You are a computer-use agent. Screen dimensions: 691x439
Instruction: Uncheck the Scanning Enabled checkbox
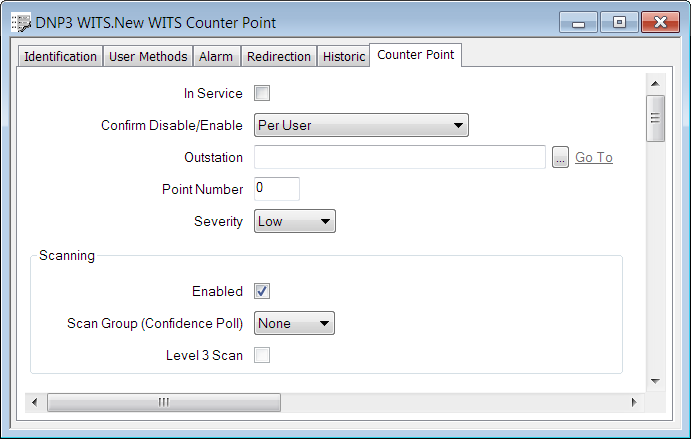[263, 291]
